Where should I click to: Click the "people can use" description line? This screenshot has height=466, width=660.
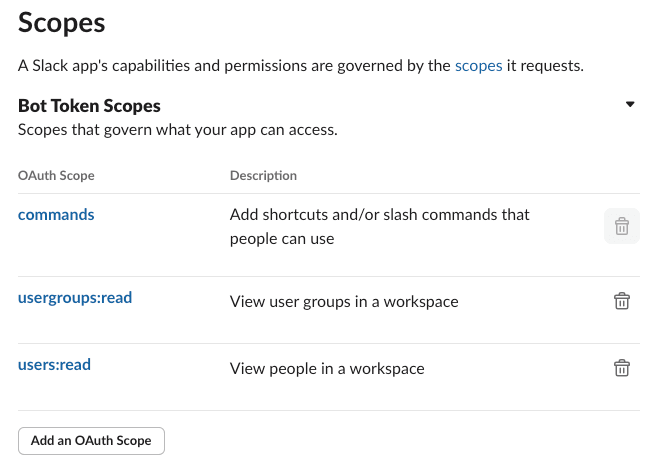pos(282,239)
